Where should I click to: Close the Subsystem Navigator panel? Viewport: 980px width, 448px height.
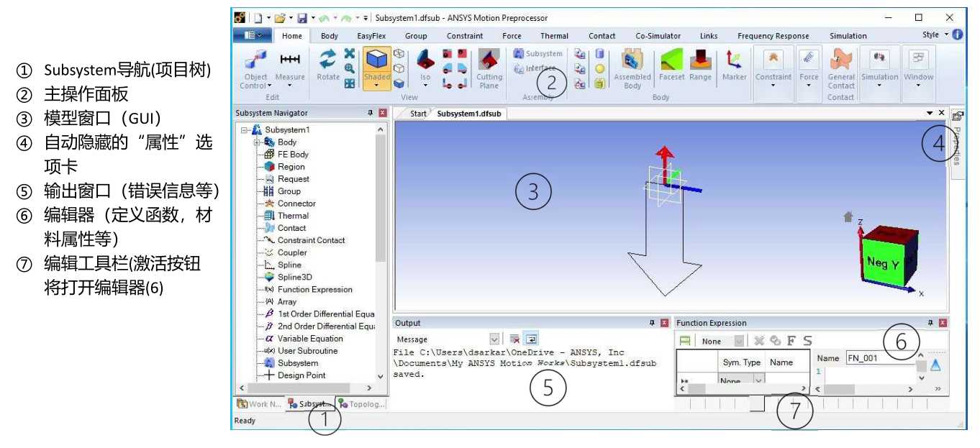(383, 113)
